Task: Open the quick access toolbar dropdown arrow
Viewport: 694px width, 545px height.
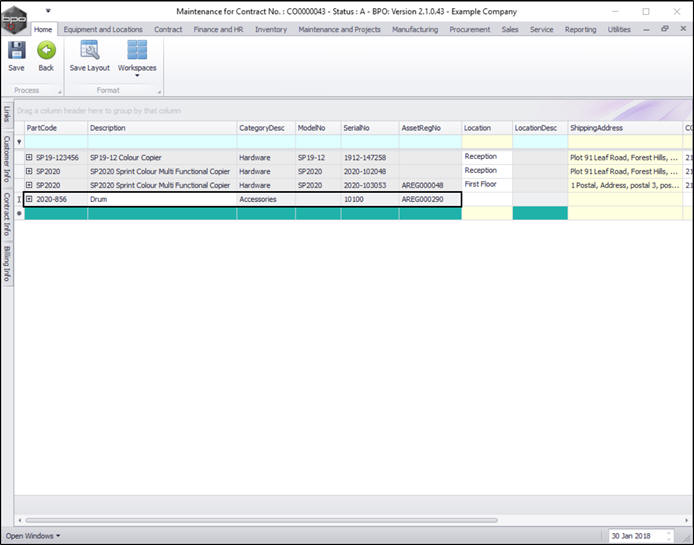Action: pyautogui.click(x=48, y=11)
